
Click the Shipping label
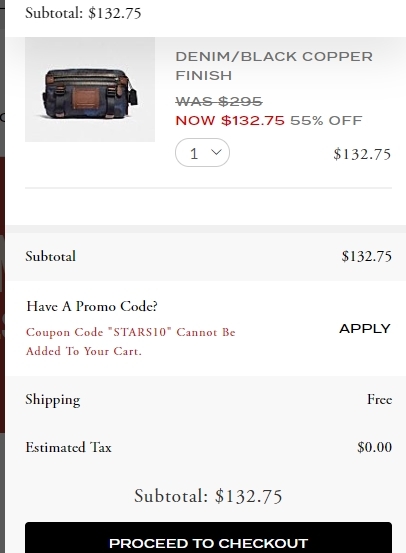pos(53,400)
